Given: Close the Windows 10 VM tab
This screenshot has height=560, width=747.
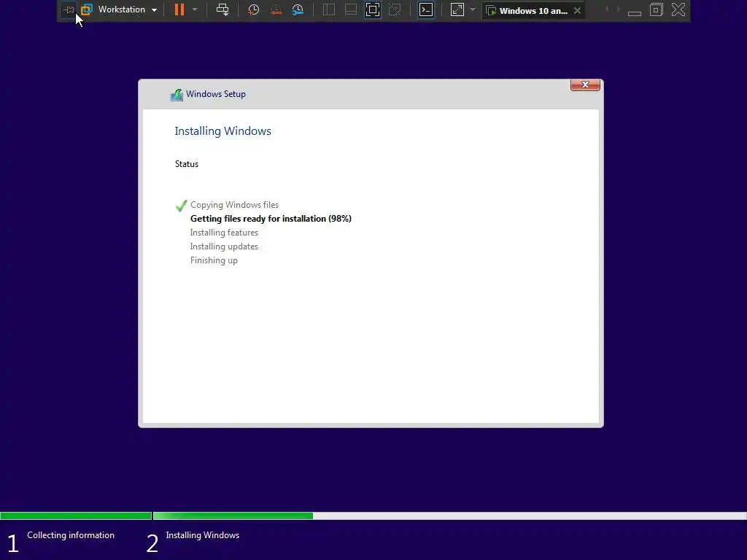Looking at the screenshot, I should [578, 10].
